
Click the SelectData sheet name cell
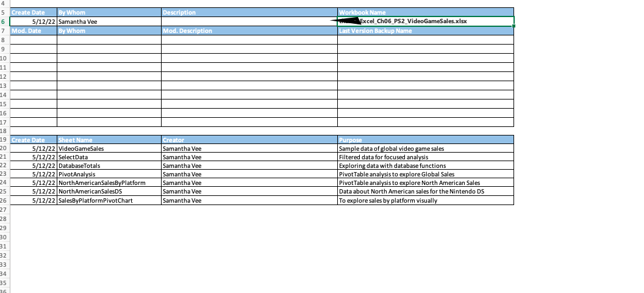coord(109,157)
